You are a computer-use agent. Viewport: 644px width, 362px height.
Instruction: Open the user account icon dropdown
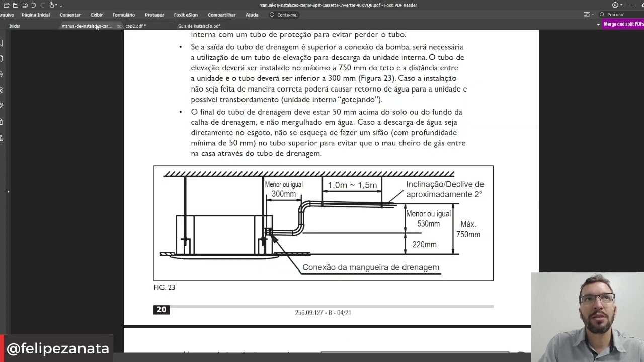click(x=617, y=5)
